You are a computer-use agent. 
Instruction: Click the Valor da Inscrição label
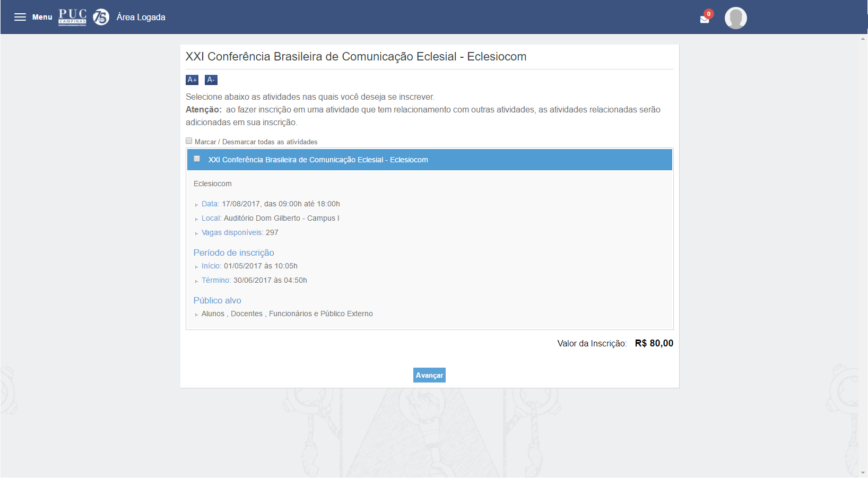[x=592, y=343]
